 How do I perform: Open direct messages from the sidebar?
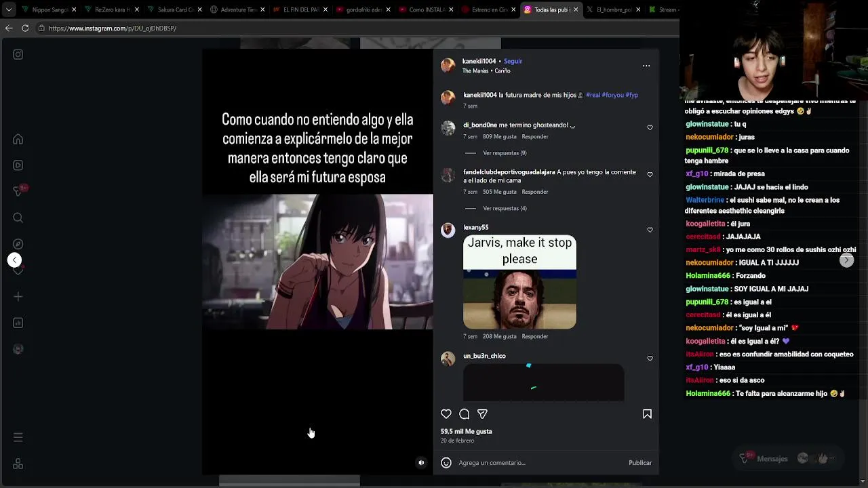tap(18, 191)
